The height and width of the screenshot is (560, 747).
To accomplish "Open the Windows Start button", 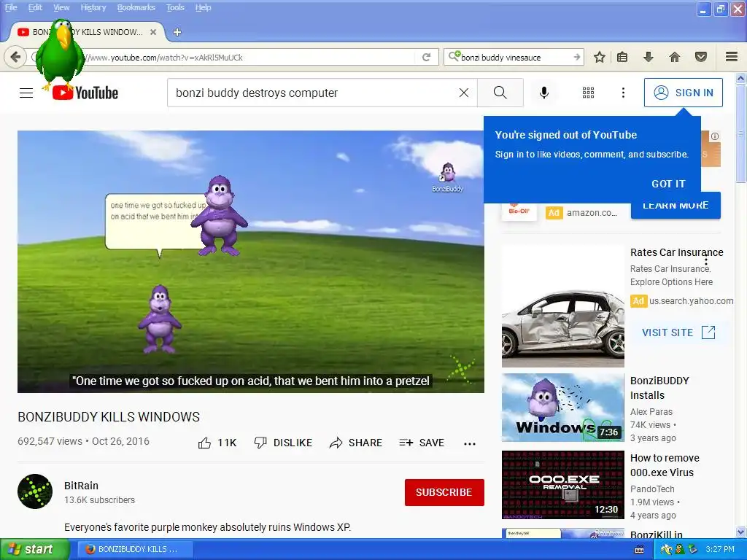I will [x=34, y=550].
